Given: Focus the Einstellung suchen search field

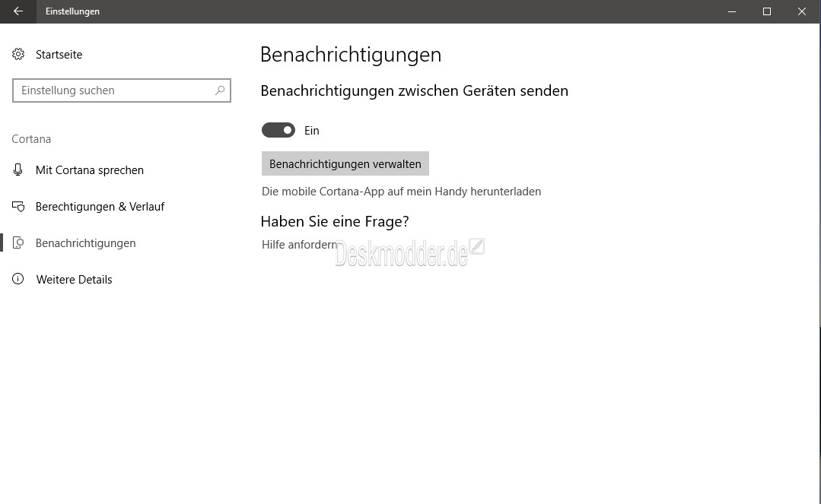Looking at the screenshot, I should 114,90.
